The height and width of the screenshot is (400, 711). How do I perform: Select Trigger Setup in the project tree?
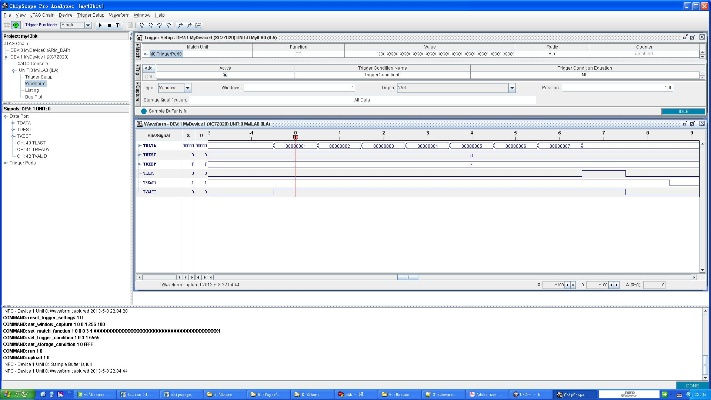tap(38, 77)
